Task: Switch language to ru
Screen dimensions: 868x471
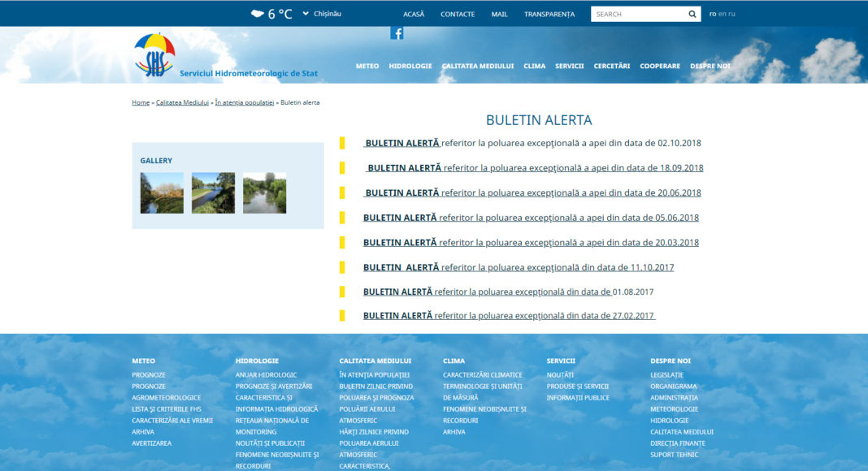Action: tap(731, 14)
